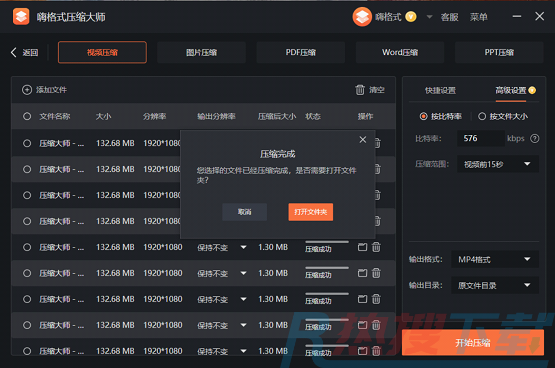
Task: Open output folder icon in sixth file row
Action: click(x=362, y=273)
